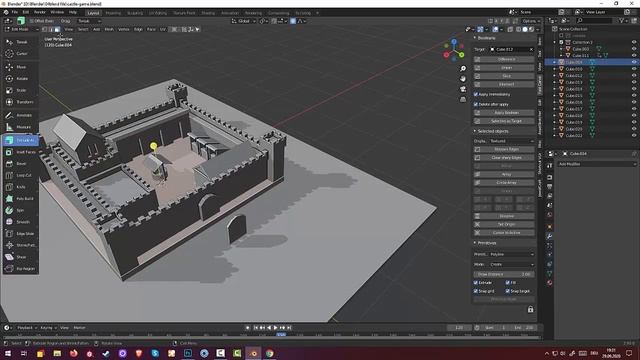This screenshot has height=360, width=640.
Task: Hide Cube.012 using its eye icon
Action: point(634,76)
